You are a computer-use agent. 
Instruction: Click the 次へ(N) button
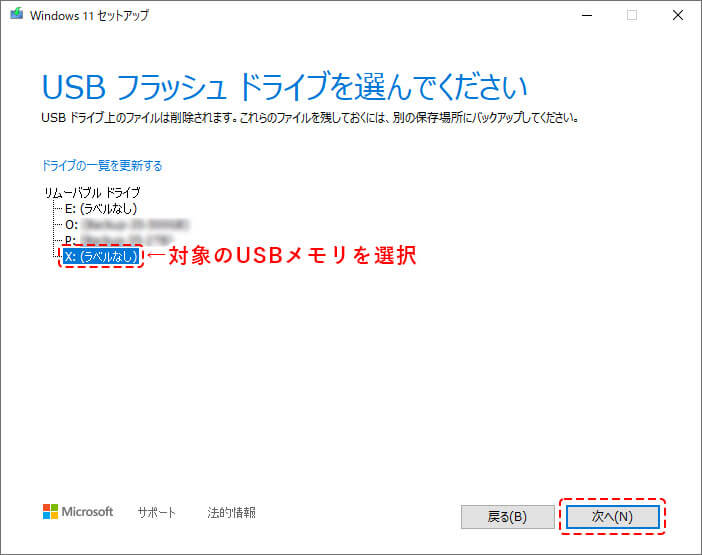coord(612,517)
